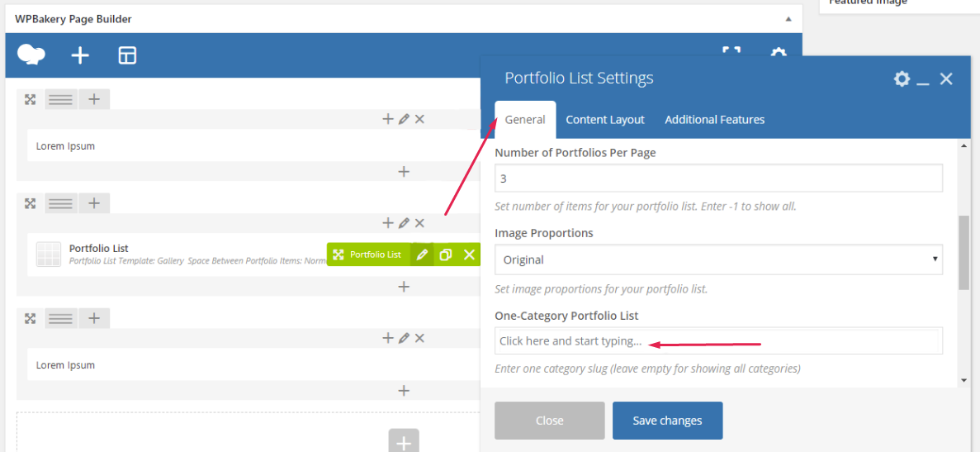980x452 pixels.
Task: Open page settings gear in builder toolbar
Action: coord(778,52)
